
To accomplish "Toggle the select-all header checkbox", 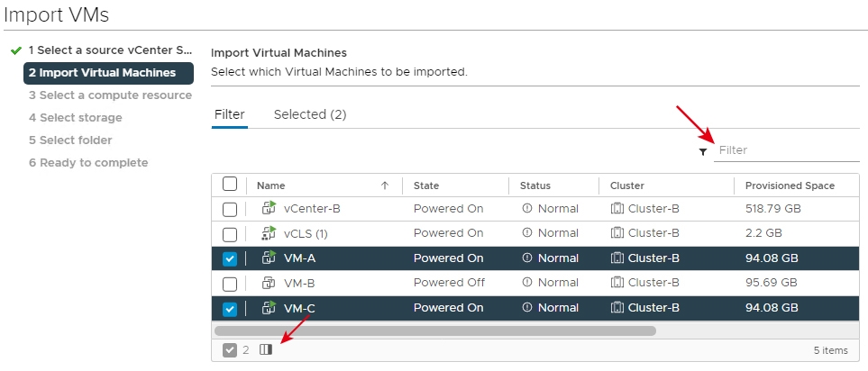I will click(x=230, y=185).
